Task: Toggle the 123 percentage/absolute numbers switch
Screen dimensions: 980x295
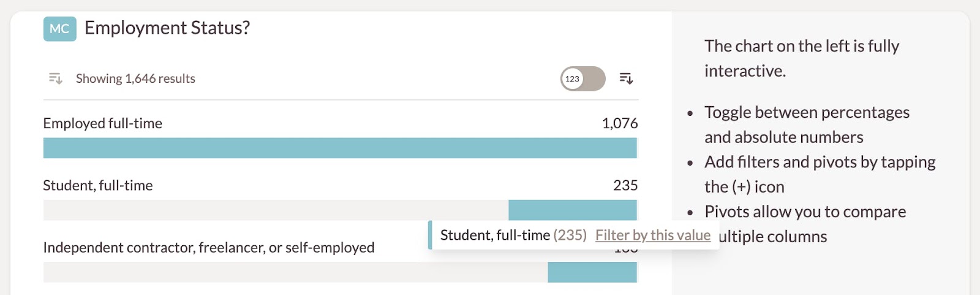Action: click(x=582, y=79)
